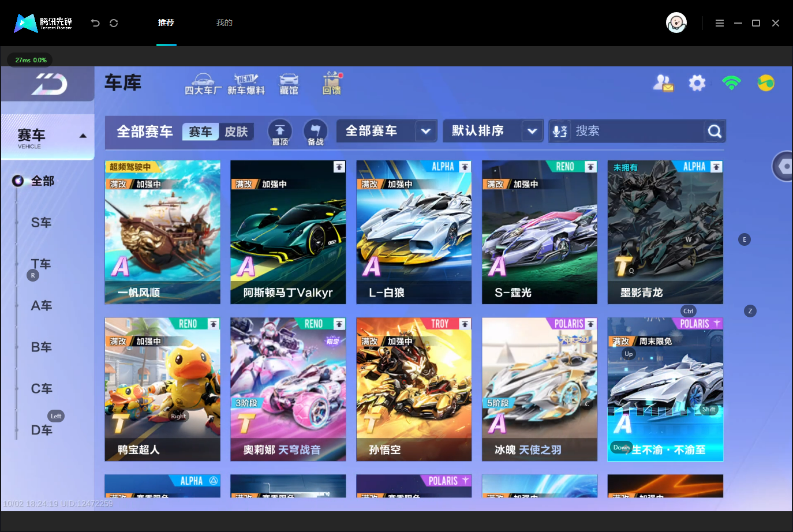The image size is (793, 532).
Task: Switch to the 皮肤 skins toggle
Action: point(236,132)
